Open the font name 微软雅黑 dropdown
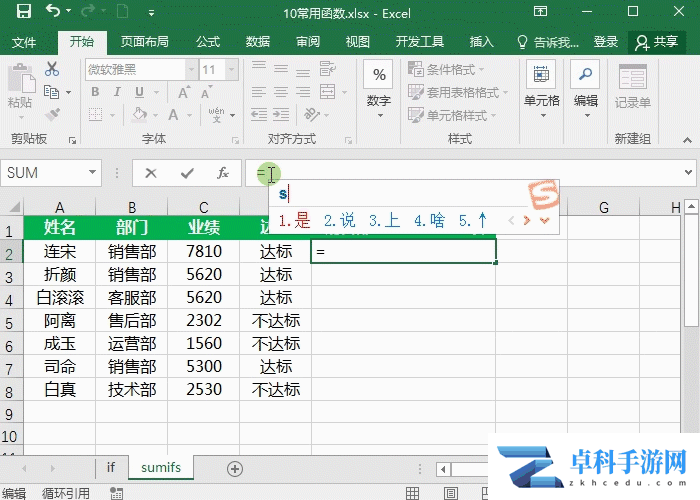This screenshot has height=500, width=700. tap(191, 70)
